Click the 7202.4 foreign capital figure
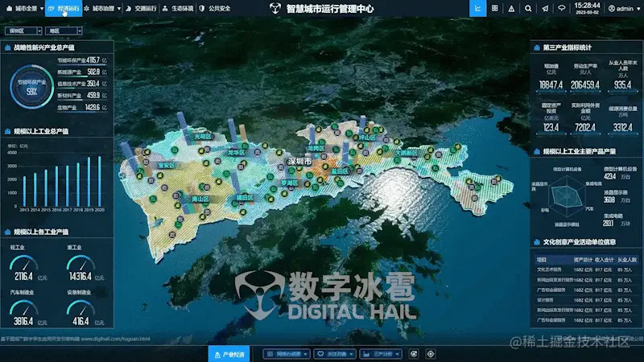Image resolution: width=644 pixels, height=362 pixels. tap(585, 128)
